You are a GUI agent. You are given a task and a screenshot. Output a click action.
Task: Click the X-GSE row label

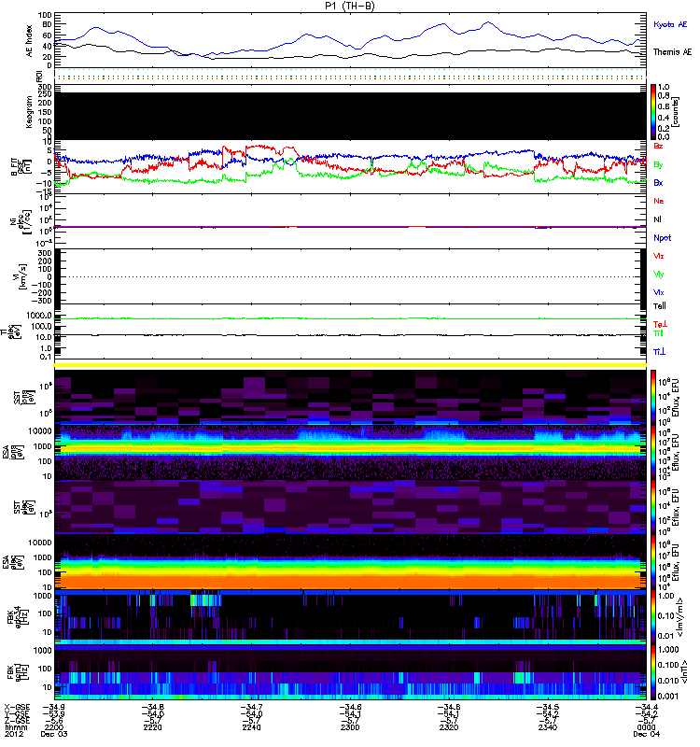17,708
